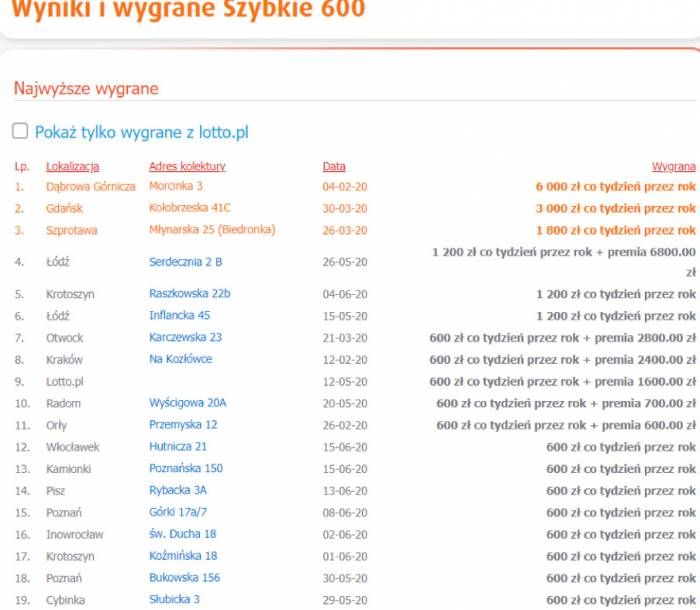Select the Gdańsk location cell

(x=64, y=209)
